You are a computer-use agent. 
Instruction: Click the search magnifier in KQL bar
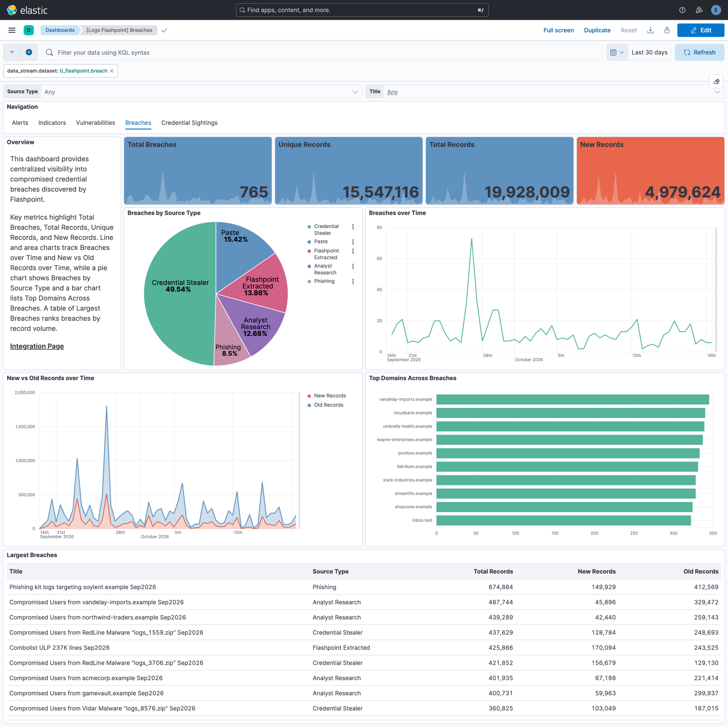coord(49,52)
